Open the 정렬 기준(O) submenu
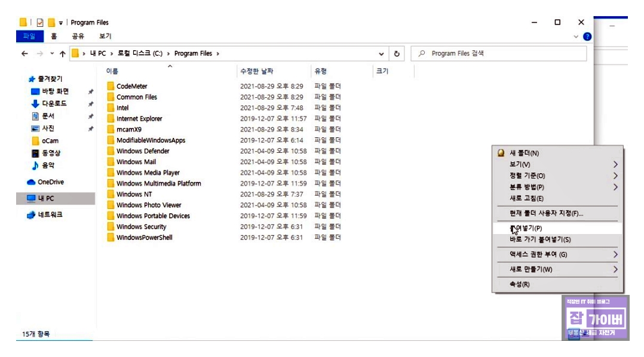 557,176
